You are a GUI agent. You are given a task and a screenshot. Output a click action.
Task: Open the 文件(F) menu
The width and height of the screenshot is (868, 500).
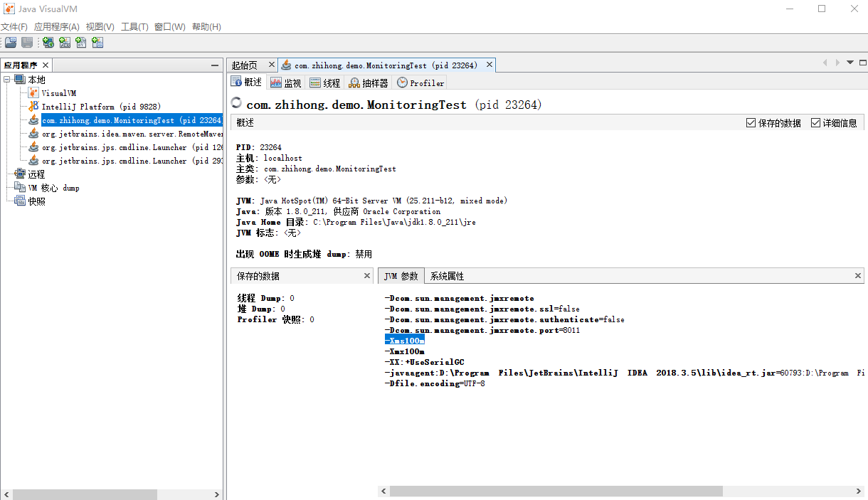14,27
